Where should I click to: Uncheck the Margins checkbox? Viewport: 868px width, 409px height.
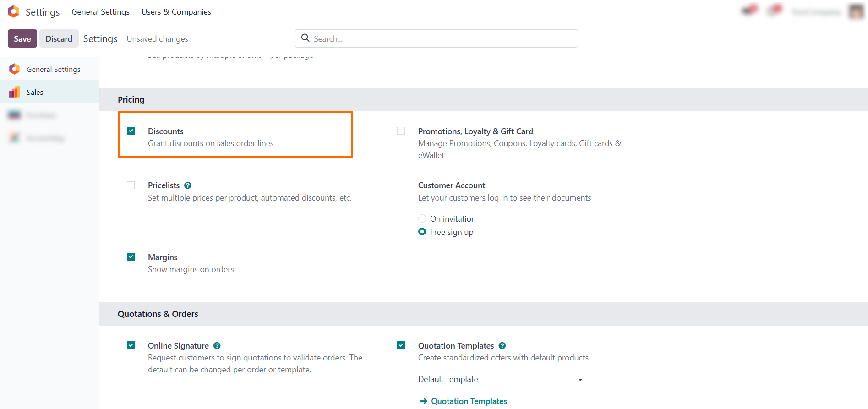131,257
